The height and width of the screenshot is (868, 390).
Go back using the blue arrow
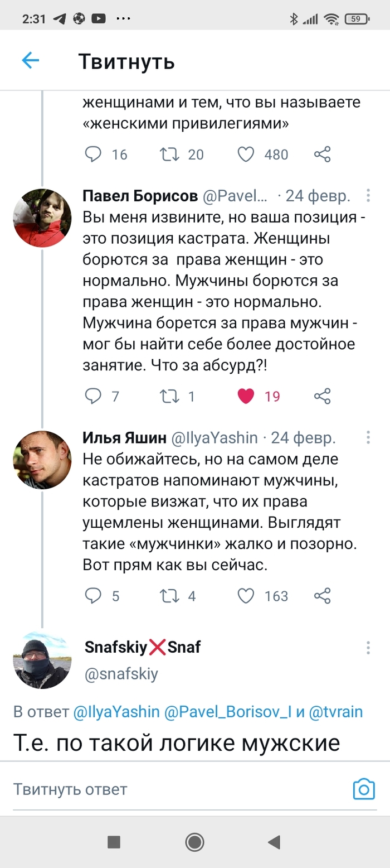(x=31, y=60)
